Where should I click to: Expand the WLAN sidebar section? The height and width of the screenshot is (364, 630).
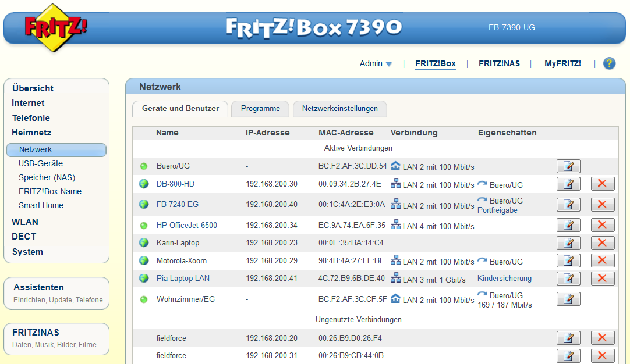(x=25, y=222)
